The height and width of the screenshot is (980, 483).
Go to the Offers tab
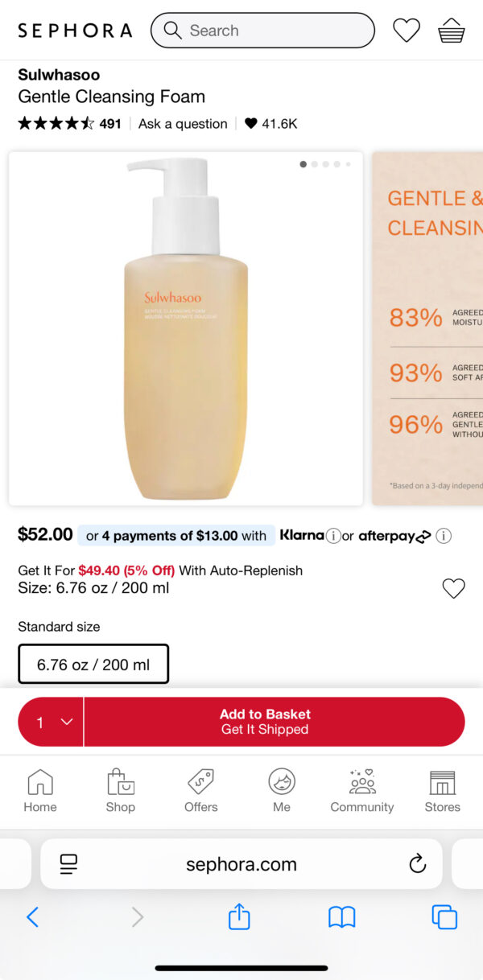[x=200, y=790]
